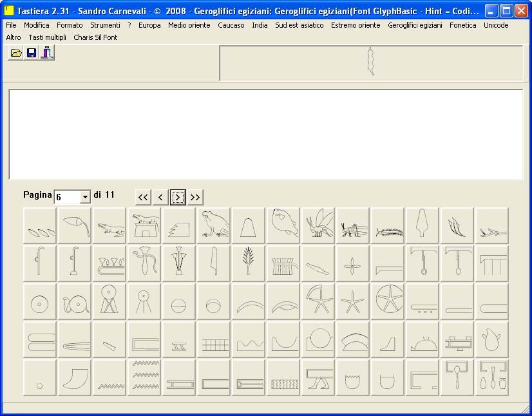Go to previous page with < button
This screenshot has width=532, height=416.
pos(160,197)
